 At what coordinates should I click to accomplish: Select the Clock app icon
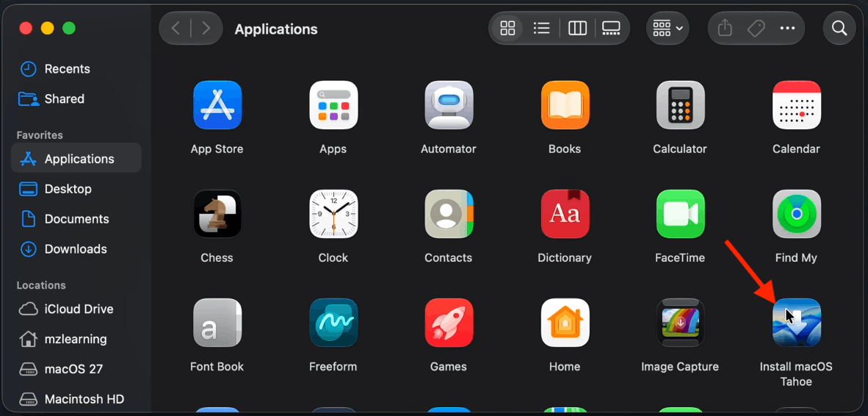click(333, 214)
